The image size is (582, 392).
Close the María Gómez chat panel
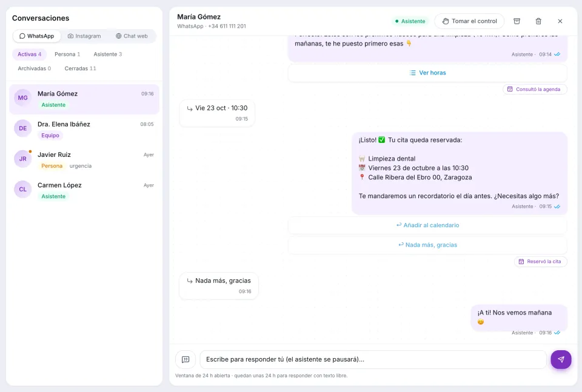coord(560,21)
